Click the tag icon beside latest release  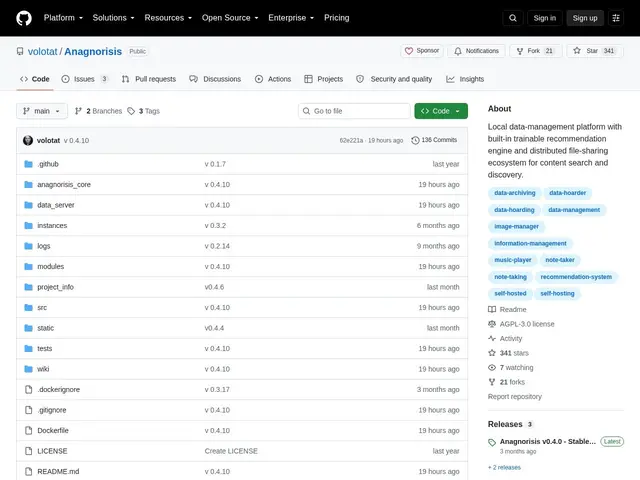click(492, 442)
